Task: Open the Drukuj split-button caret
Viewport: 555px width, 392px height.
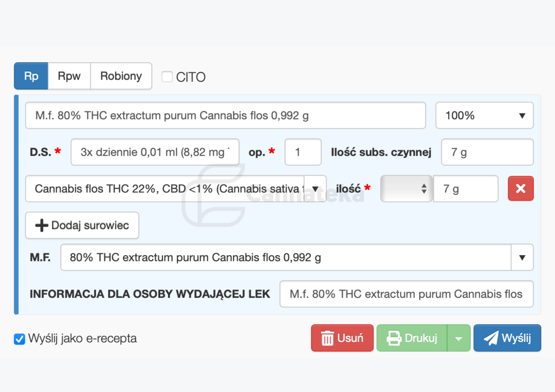Action: click(458, 338)
